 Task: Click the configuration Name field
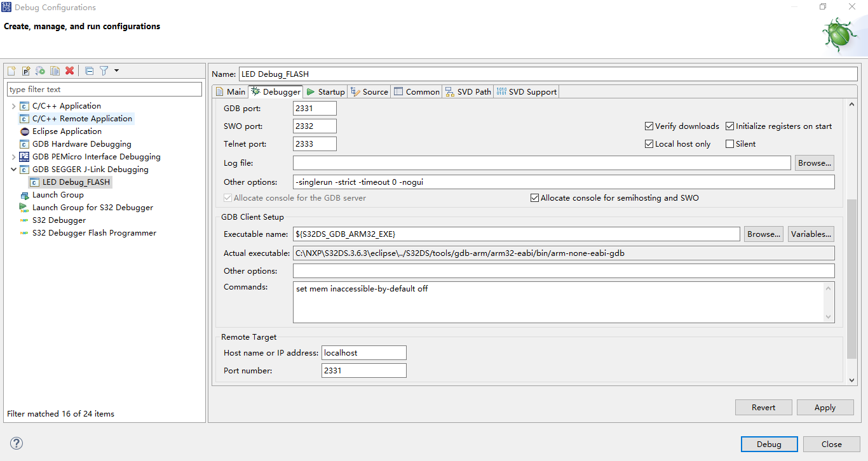pos(548,74)
